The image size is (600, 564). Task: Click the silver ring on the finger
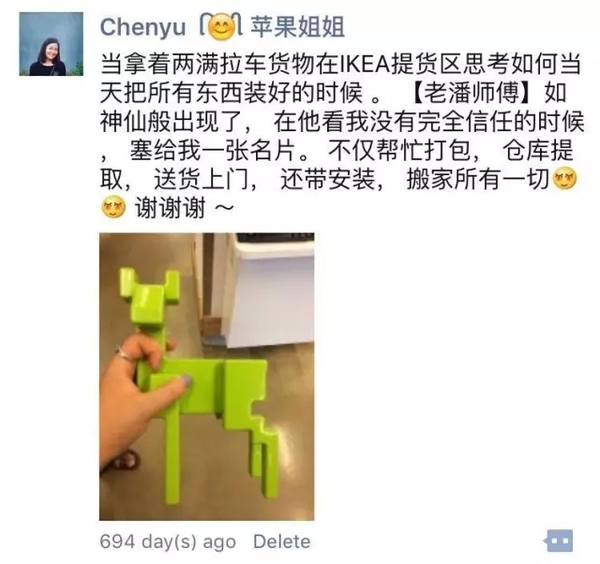click(x=126, y=354)
